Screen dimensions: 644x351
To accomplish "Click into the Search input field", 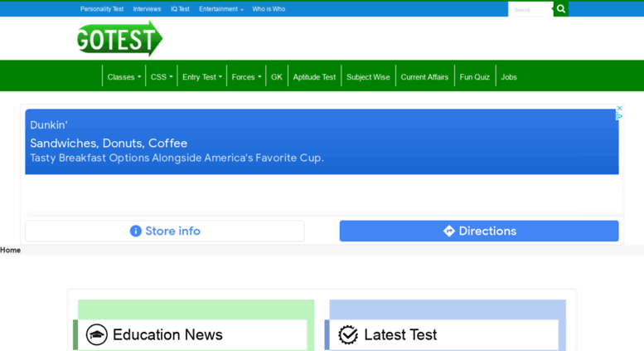I will 530,9.
